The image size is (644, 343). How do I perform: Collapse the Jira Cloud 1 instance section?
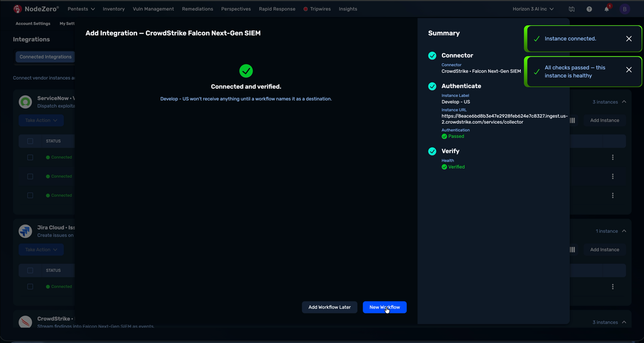coord(624,231)
